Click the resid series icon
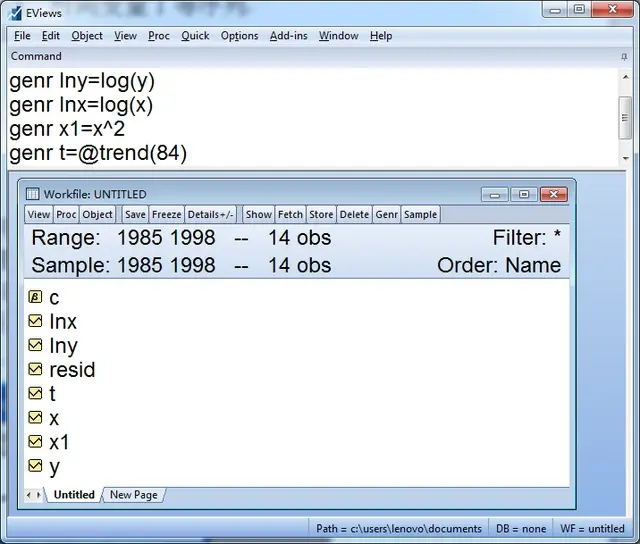Image resolution: width=640 pixels, height=544 pixels. [x=35, y=369]
